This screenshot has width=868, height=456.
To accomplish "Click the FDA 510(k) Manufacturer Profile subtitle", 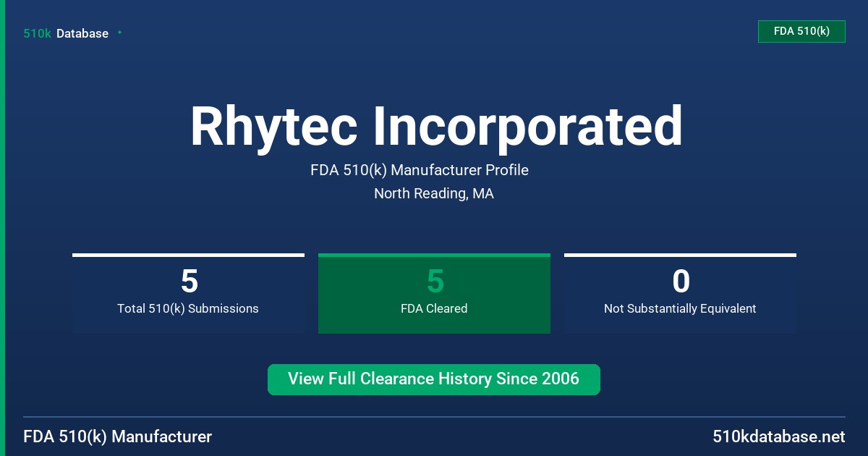I will (420, 170).
